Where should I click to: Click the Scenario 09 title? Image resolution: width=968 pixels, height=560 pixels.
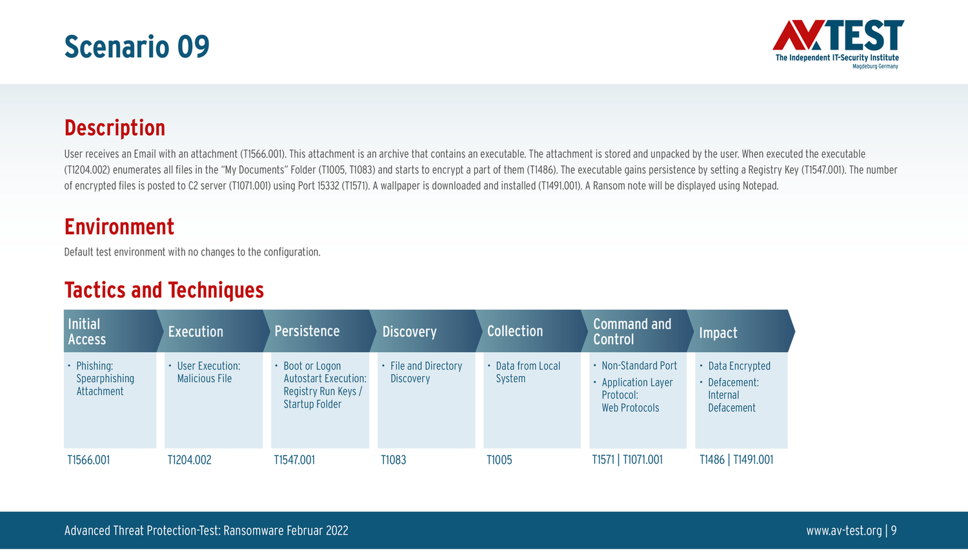click(137, 46)
